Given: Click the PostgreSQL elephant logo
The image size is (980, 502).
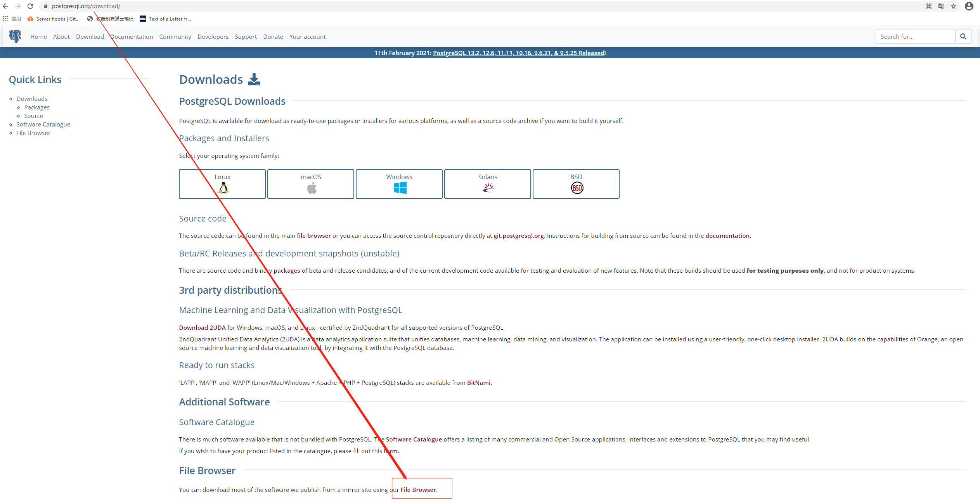Looking at the screenshot, I should tap(15, 36).
